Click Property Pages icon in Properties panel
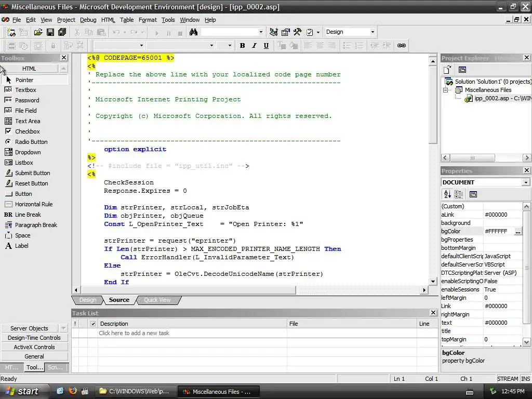This screenshot has height=399, width=532. (x=473, y=194)
